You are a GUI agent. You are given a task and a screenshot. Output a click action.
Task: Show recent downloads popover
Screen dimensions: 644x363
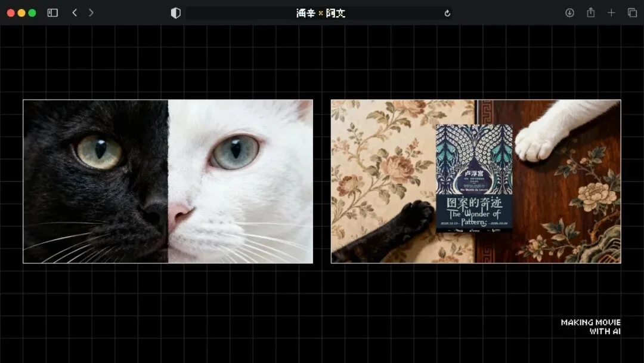(570, 12)
